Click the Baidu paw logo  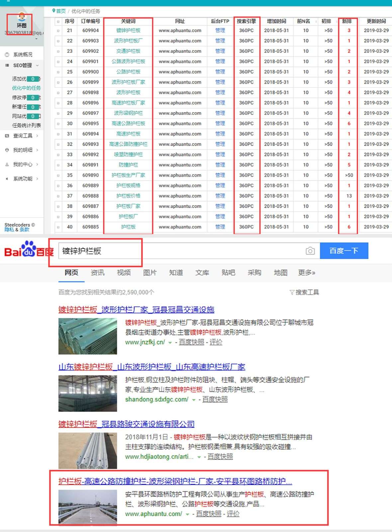29,249
